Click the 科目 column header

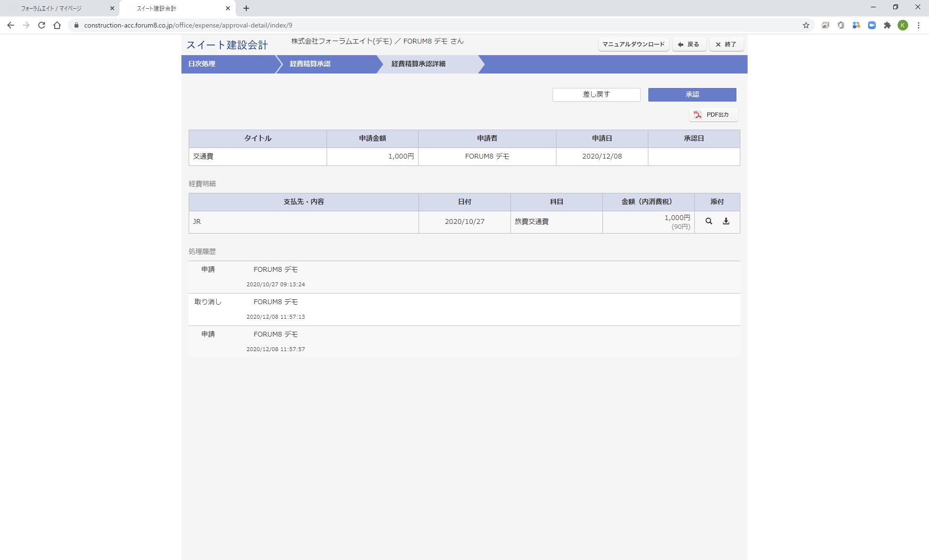pyautogui.click(x=556, y=202)
